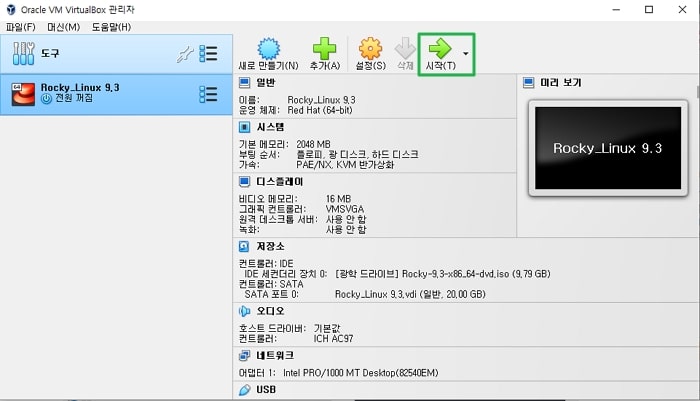700x401 pixels.
Task: Click the 2048 MB memory value
Action: pyautogui.click(x=313, y=144)
